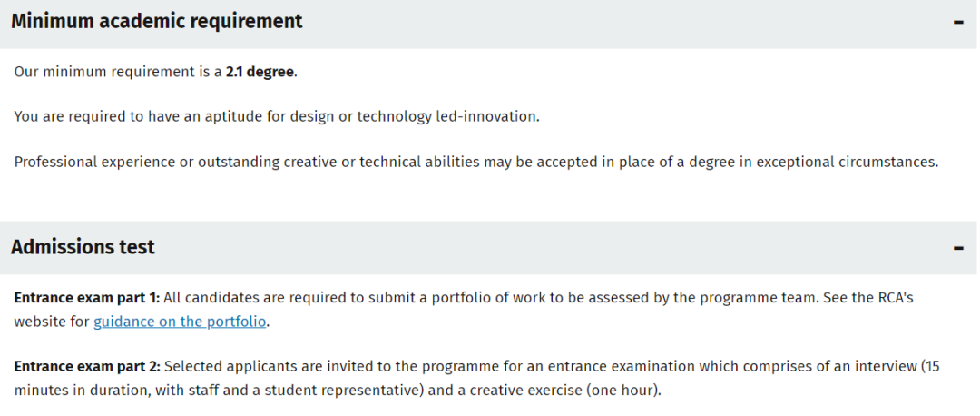
Task: Click the word RCA's
Action: coord(893,297)
